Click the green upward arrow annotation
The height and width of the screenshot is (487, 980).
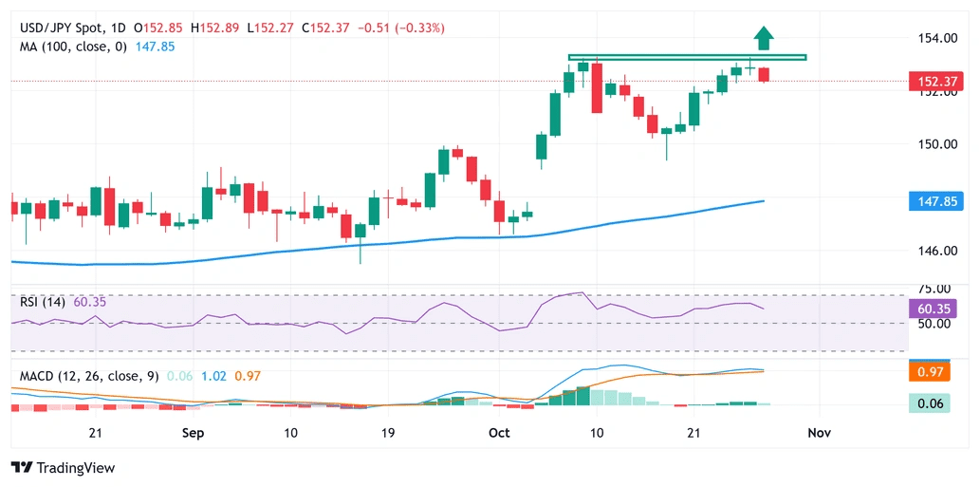click(x=764, y=38)
